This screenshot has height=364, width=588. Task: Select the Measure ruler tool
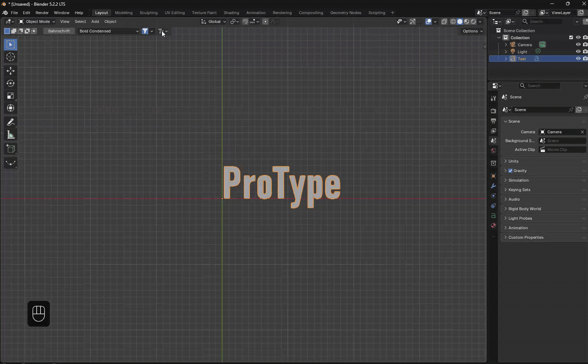click(11, 135)
